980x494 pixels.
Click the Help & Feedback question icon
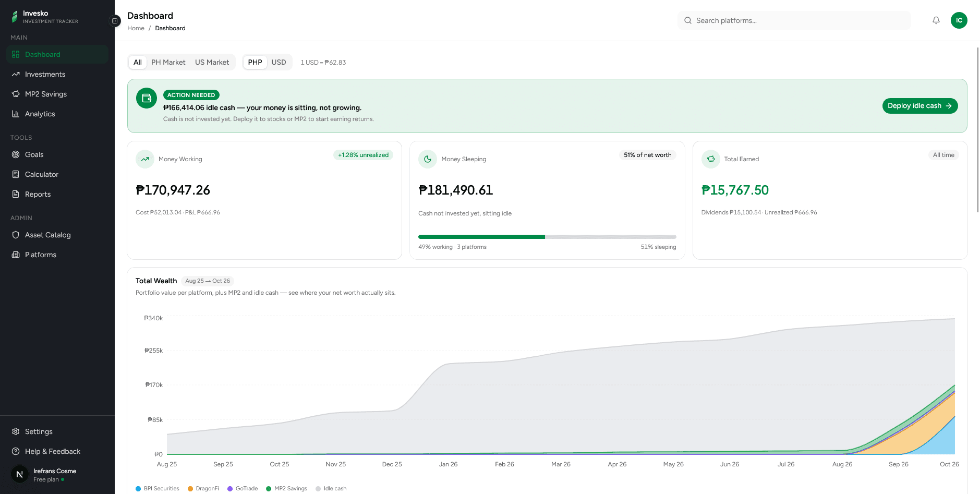16,451
